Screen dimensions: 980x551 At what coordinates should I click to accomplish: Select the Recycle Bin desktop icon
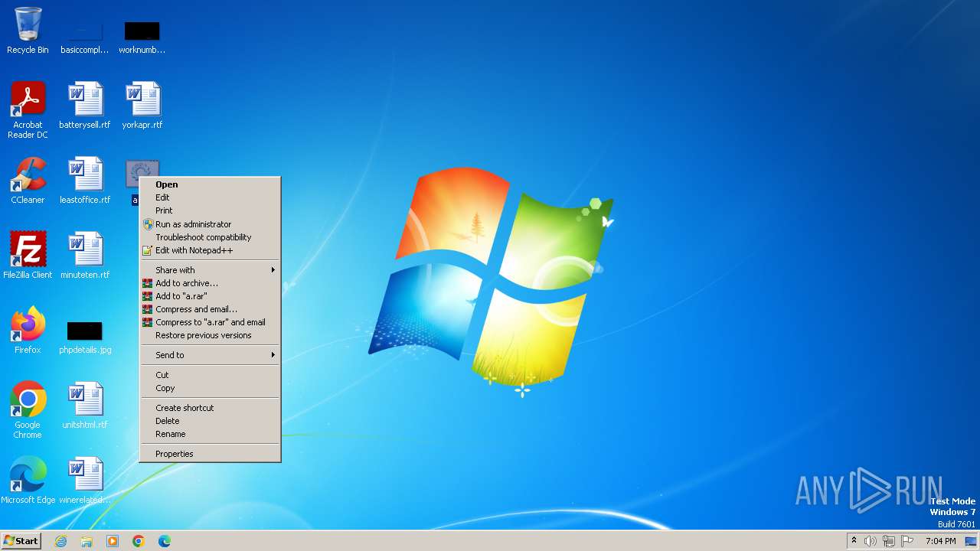28,31
